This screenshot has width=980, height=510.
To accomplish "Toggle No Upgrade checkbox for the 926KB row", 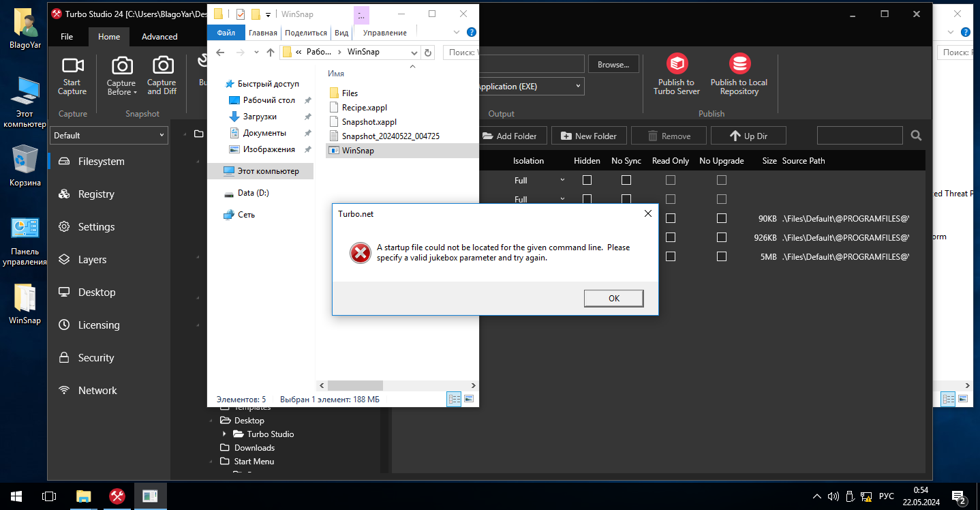I will 722,238.
